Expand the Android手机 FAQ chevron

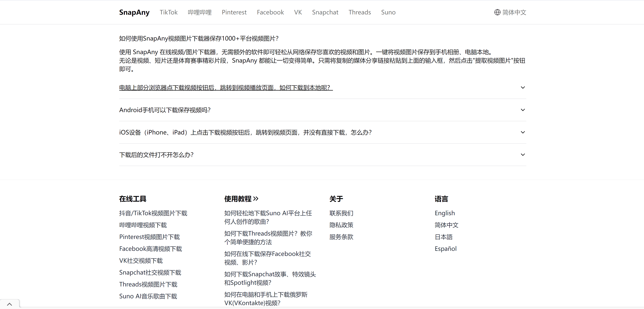[x=523, y=110]
